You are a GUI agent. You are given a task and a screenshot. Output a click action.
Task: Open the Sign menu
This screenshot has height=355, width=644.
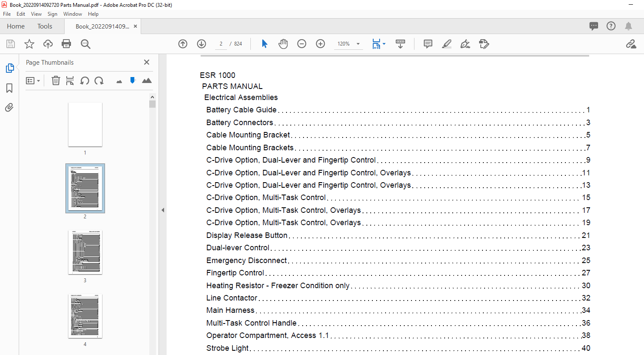(x=52, y=14)
